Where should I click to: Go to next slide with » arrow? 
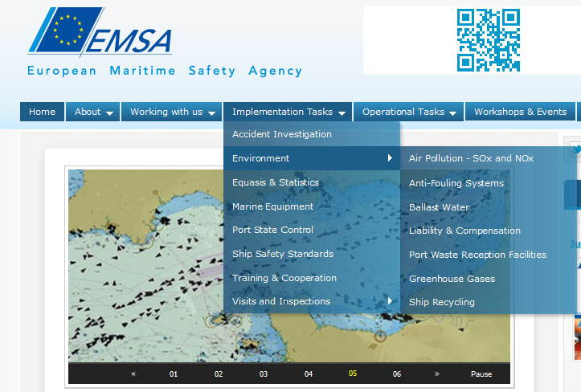pyautogui.click(x=437, y=374)
